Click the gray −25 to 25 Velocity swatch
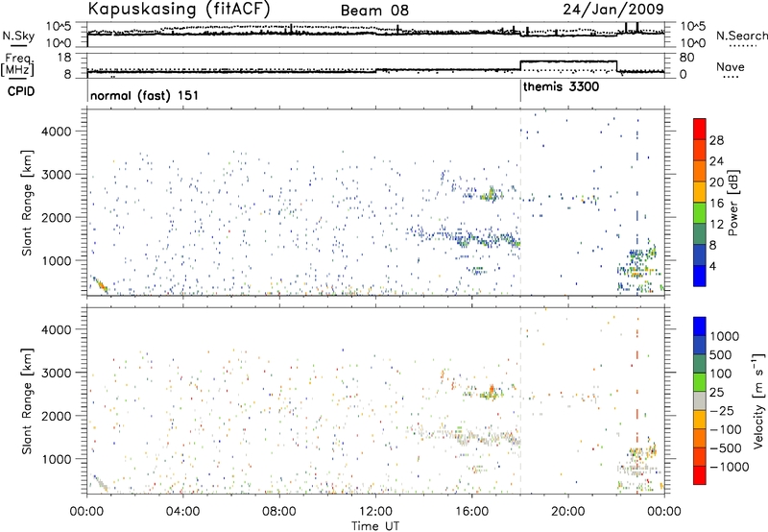The width and height of the screenshot is (768, 532). coord(700,400)
